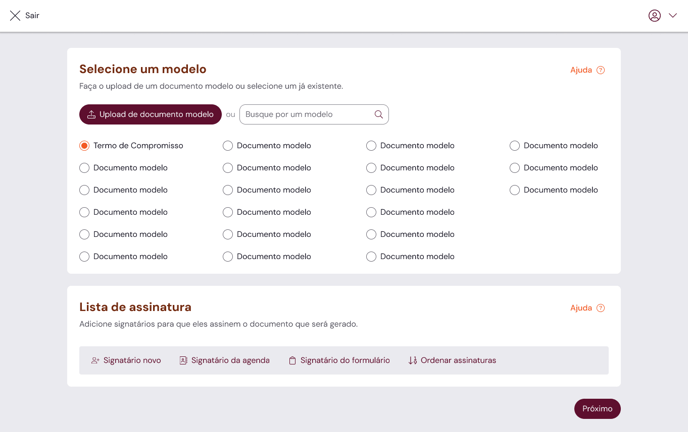Click the Sair exit label
This screenshot has width=688, height=432.
tap(32, 16)
